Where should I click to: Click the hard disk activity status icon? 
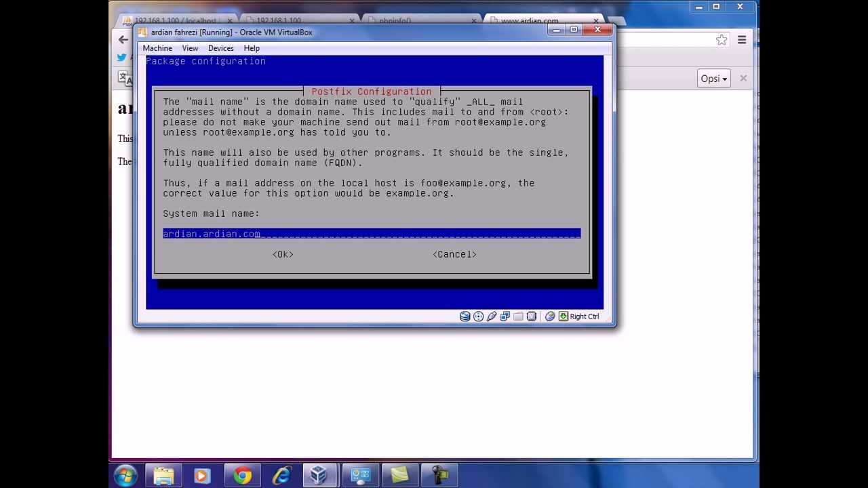465,317
